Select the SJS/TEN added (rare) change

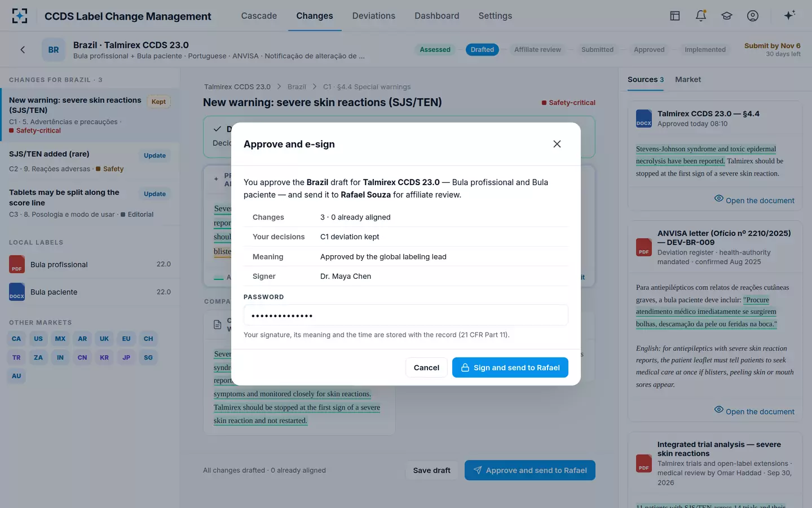(90, 161)
